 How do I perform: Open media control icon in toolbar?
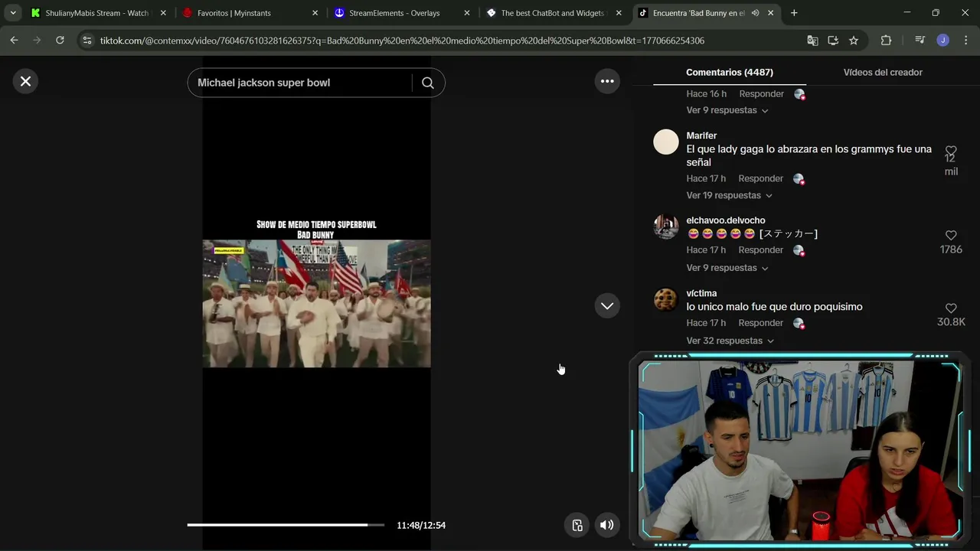[x=920, y=41]
